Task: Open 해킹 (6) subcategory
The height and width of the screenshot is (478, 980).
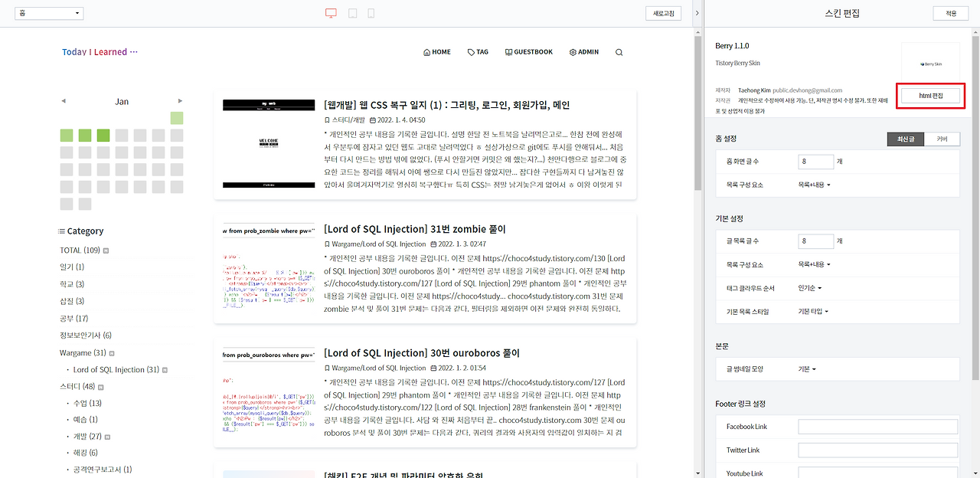Action: click(x=85, y=453)
